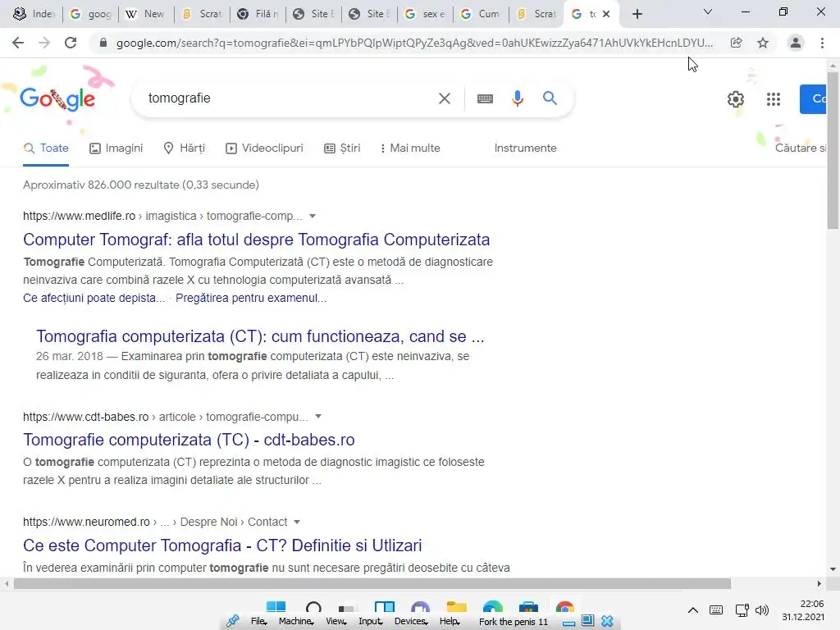Bookmark this page with the star icon
The width and height of the screenshot is (840, 630).
[x=763, y=43]
